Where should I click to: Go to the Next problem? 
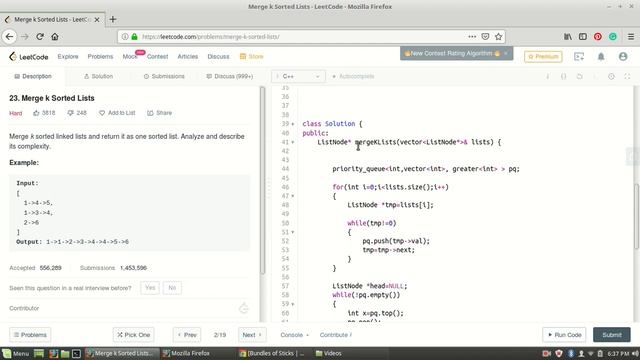click(252, 335)
